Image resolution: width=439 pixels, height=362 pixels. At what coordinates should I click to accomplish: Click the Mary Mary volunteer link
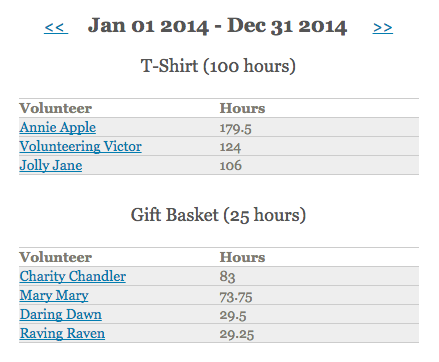pyautogui.click(x=54, y=296)
